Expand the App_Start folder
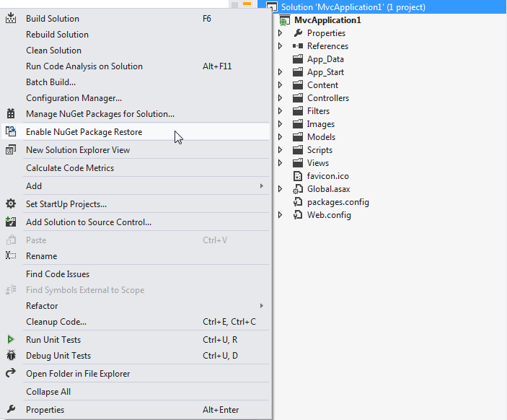The image size is (507, 420). click(x=281, y=72)
